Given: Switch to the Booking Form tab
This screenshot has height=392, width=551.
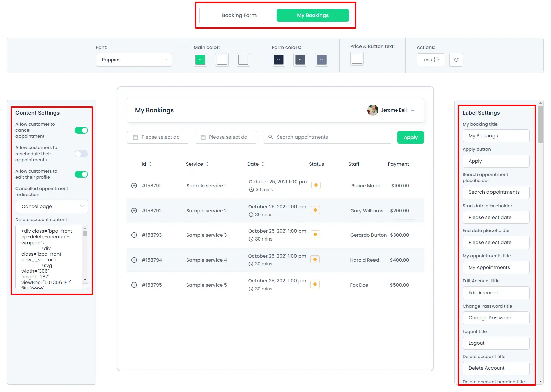Looking at the screenshot, I should tap(239, 15).
